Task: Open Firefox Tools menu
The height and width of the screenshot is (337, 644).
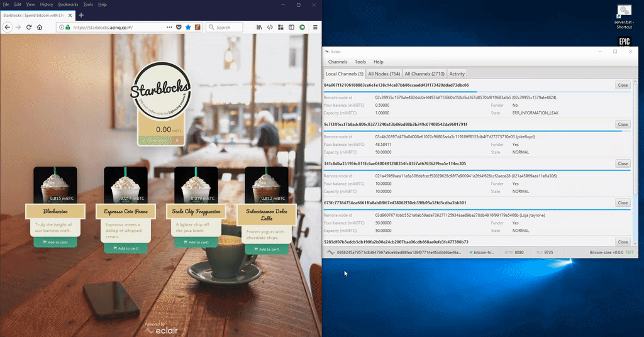Action: tap(88, 4)
